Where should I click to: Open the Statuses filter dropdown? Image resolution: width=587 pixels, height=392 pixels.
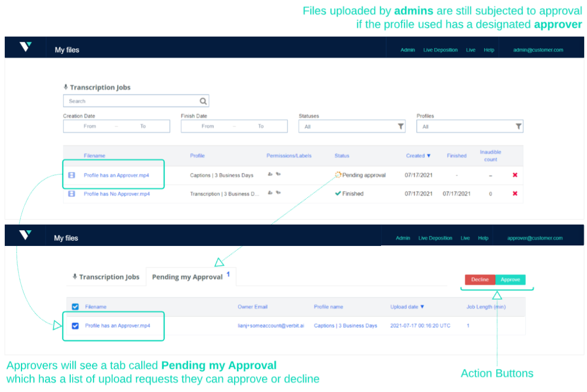[x=352, y=127]
